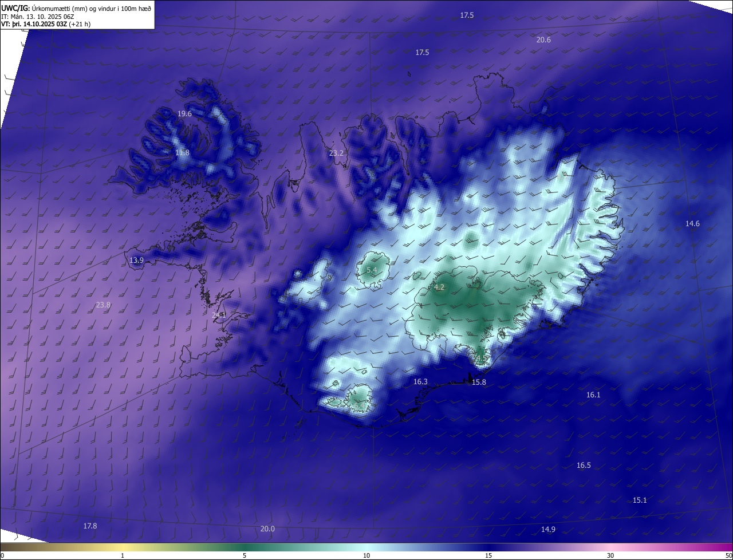Click the 50 tick on the colour scale
Image resolution: width=733 pixels, height=560 pixels.
click(728, 555)
